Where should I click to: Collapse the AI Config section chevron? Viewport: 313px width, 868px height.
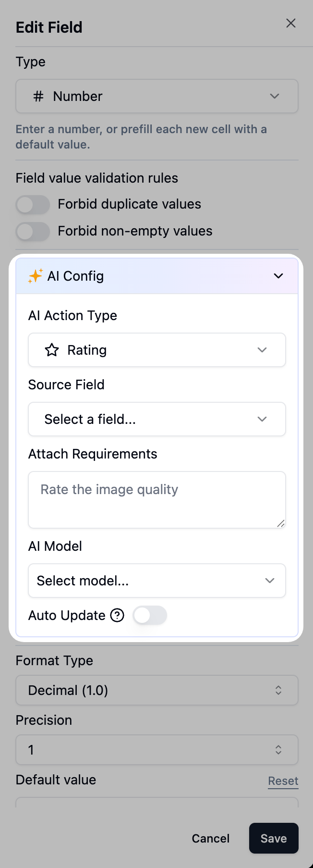click(278, 276)
